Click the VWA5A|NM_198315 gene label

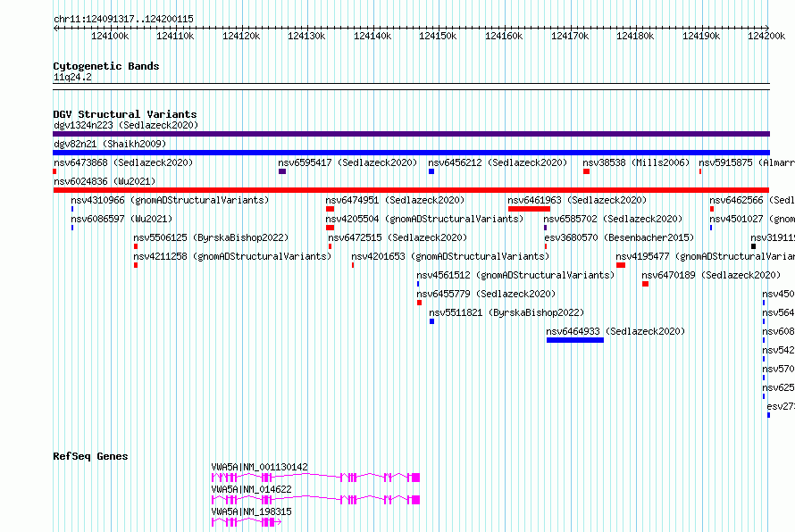coord(252,511)
